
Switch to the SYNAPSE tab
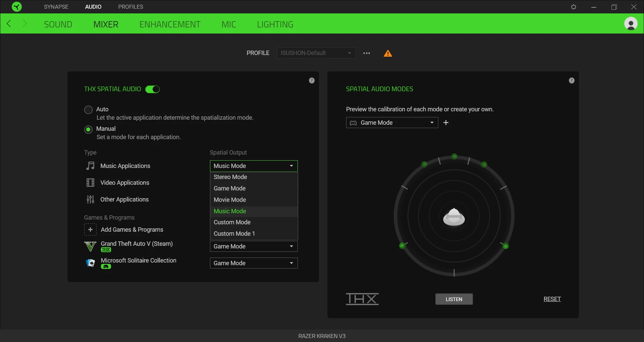pos(56,7)
